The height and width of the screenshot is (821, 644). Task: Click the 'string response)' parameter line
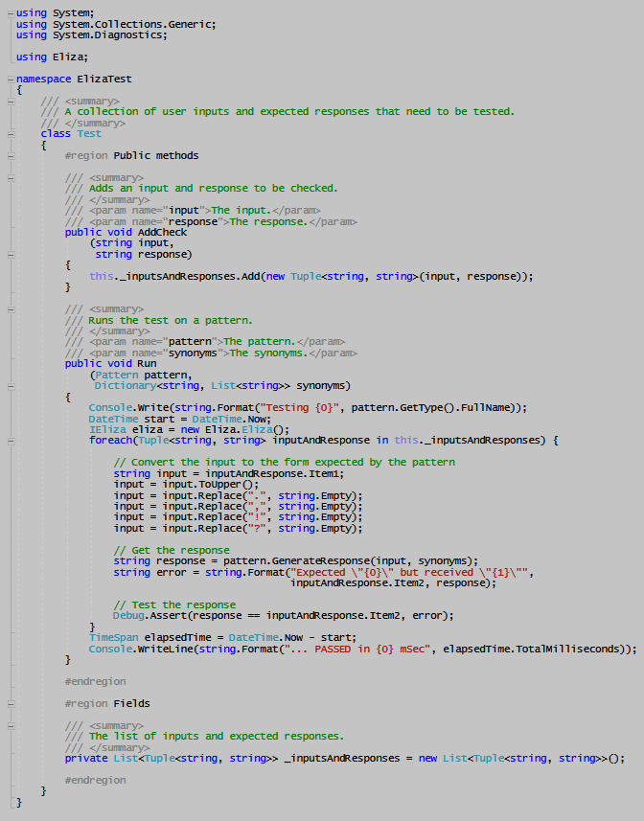click(x=144, y=255)
